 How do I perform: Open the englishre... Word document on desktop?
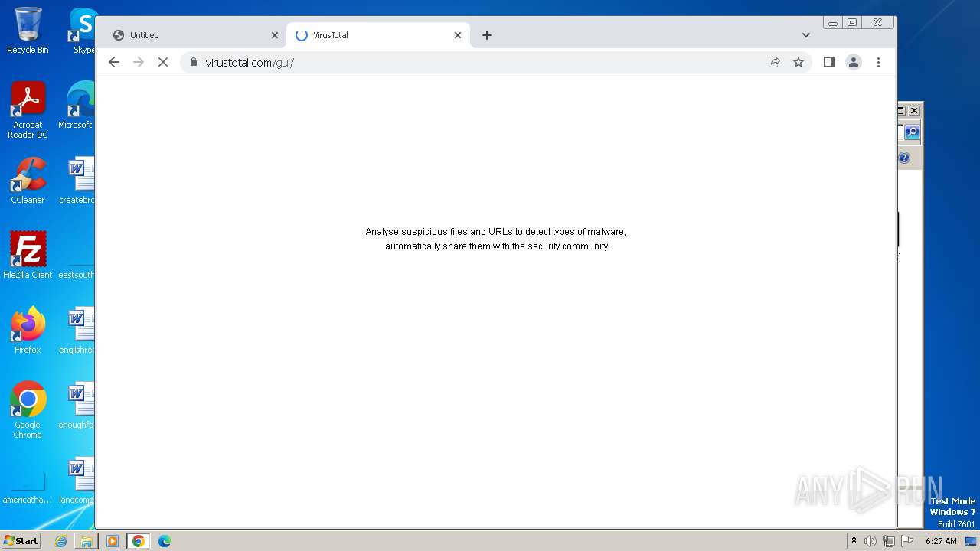[x=77, y=330]
